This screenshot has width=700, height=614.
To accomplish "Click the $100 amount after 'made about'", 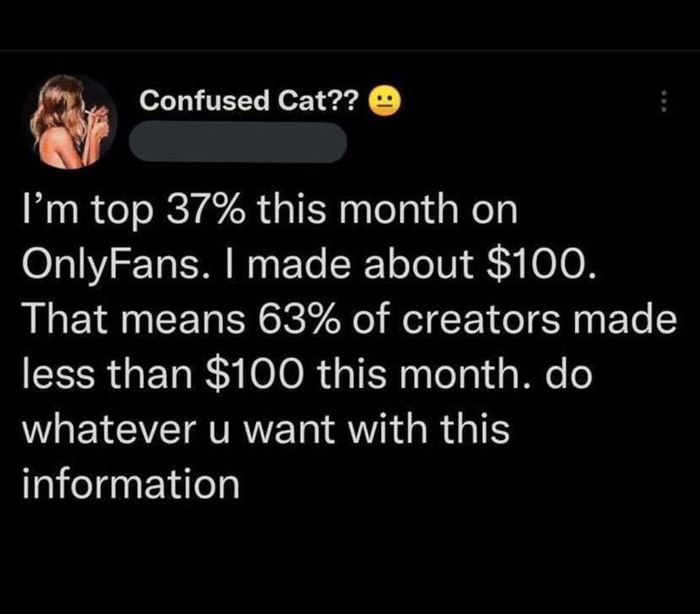I will (540, 265).
